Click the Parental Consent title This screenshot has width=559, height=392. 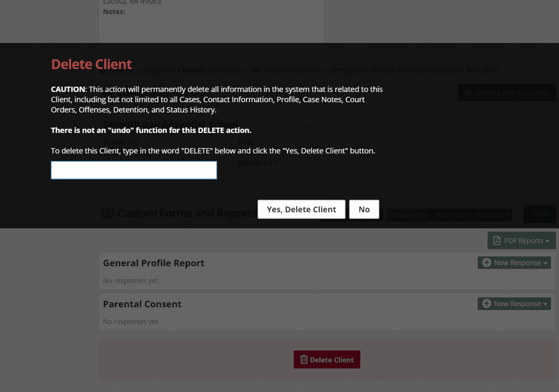pos(142,304)
